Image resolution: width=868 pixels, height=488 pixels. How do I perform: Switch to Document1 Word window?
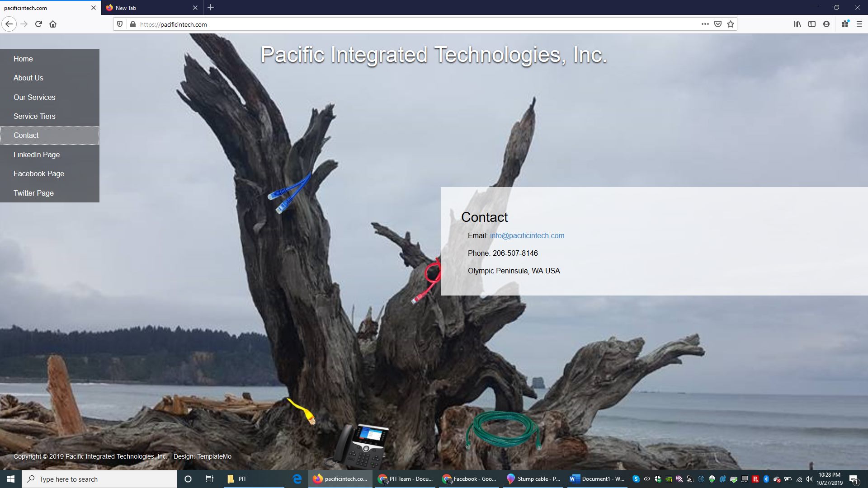point(597,479)
